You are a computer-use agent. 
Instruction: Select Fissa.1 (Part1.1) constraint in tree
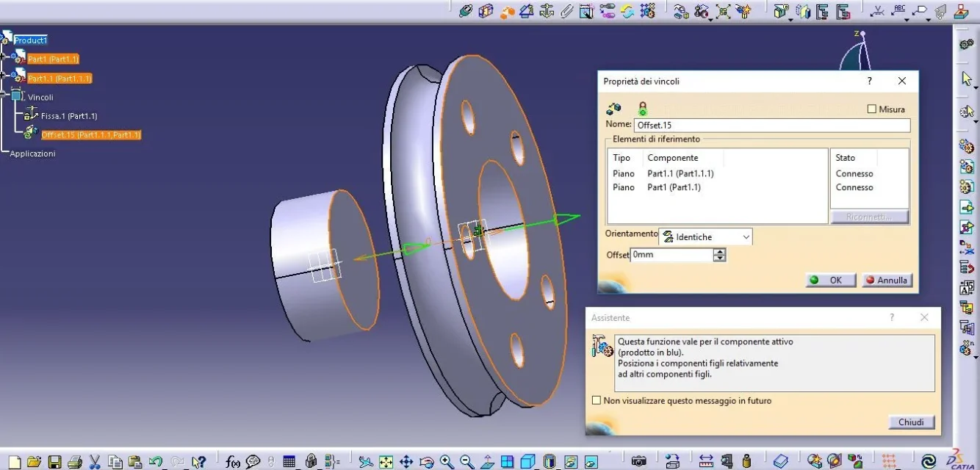pos(69,116)
